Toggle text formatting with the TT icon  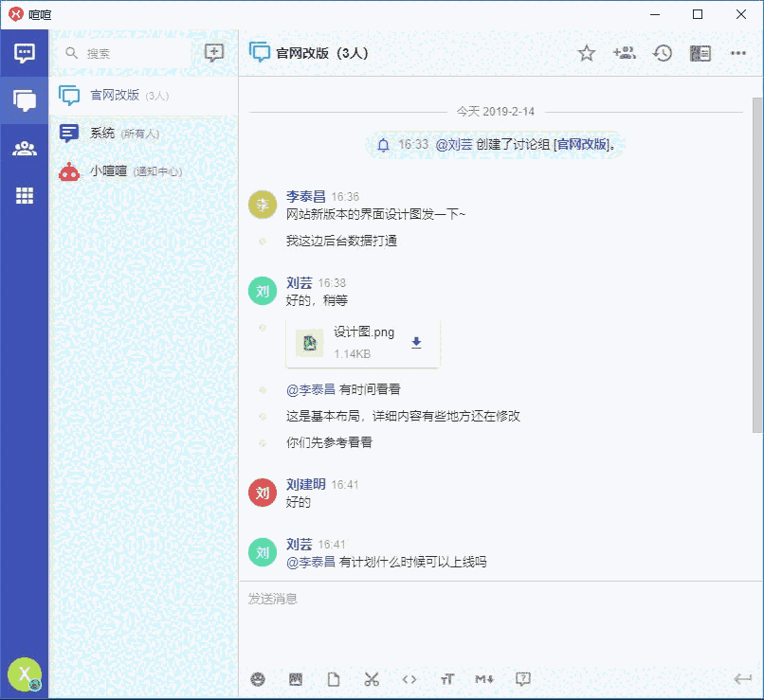[447, 679]
